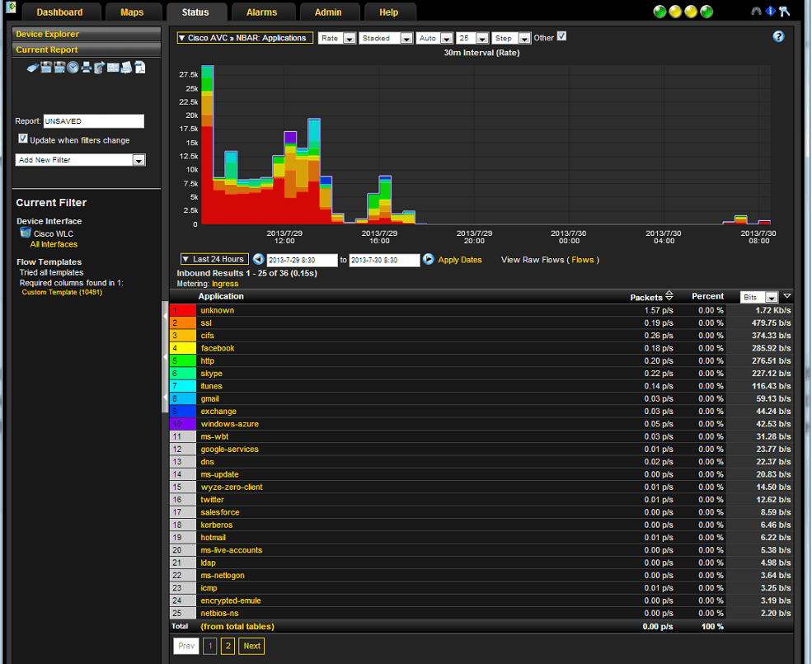Open the Admin tab
Viewport: 812px width, 664px height.
click(328, 12)
